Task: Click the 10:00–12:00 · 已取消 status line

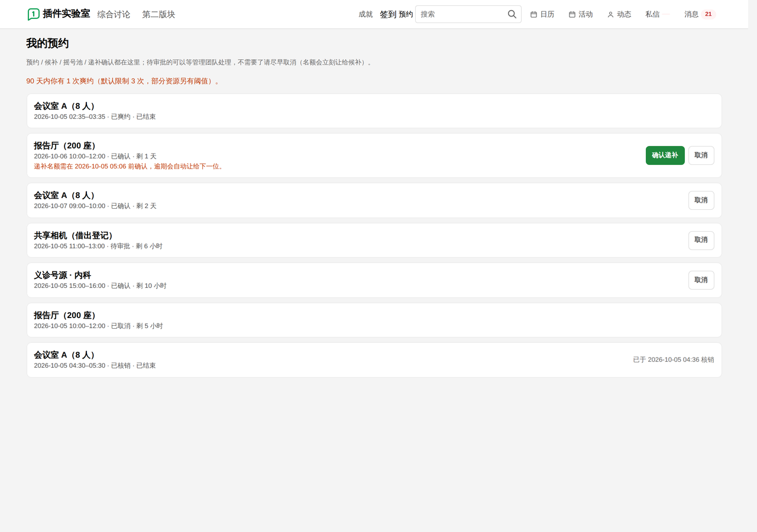Action: pyautogui.click(x=98, y=326)
